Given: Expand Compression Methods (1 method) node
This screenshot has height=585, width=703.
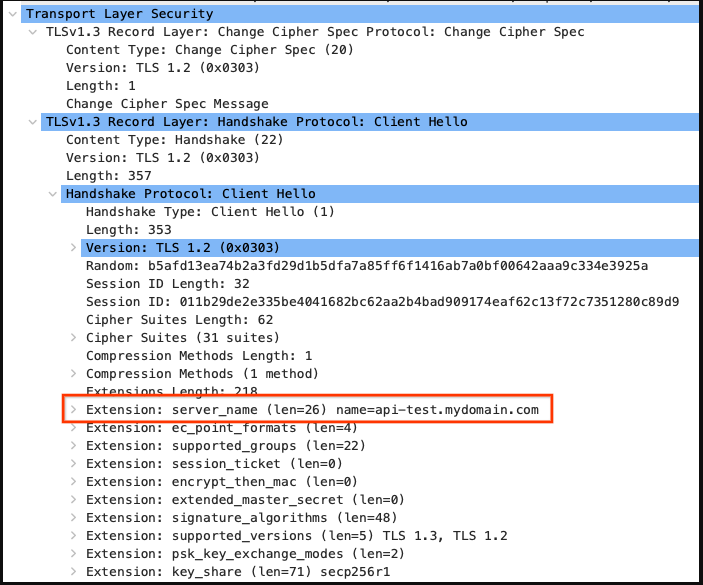Looking at the screenshot, I should coord(73,374).
